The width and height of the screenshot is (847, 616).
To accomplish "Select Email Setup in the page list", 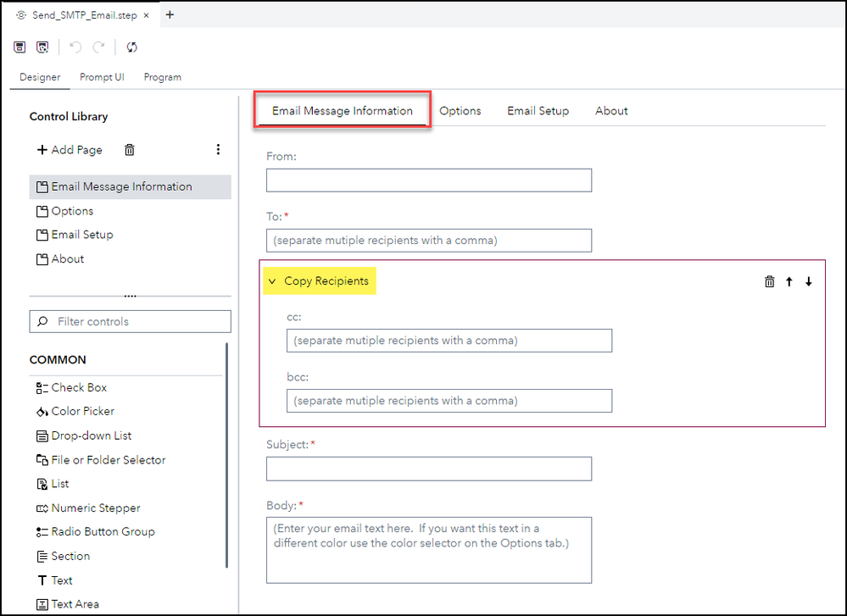I will 131,235.
